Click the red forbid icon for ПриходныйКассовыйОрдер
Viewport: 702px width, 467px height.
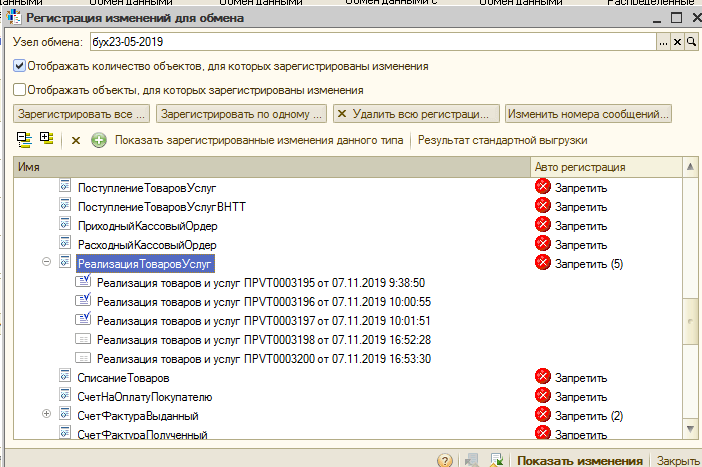[x=543, y=225]
